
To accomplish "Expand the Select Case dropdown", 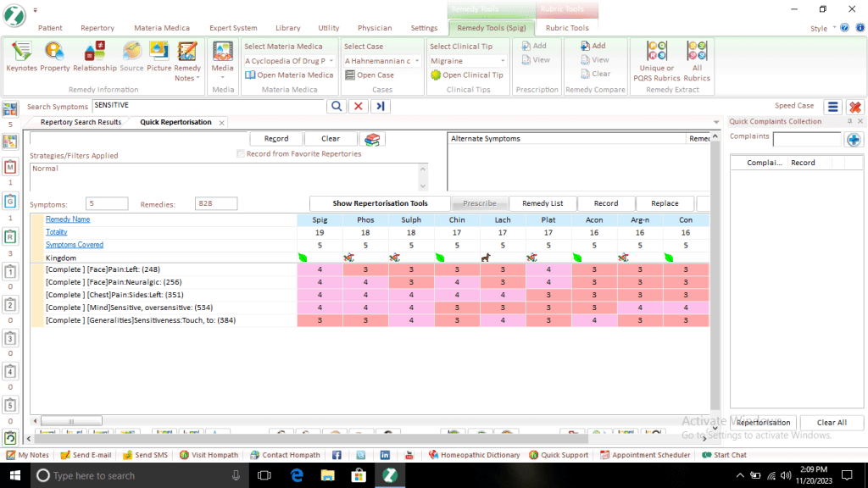I will pyautogui.click(x=418, y=61).
